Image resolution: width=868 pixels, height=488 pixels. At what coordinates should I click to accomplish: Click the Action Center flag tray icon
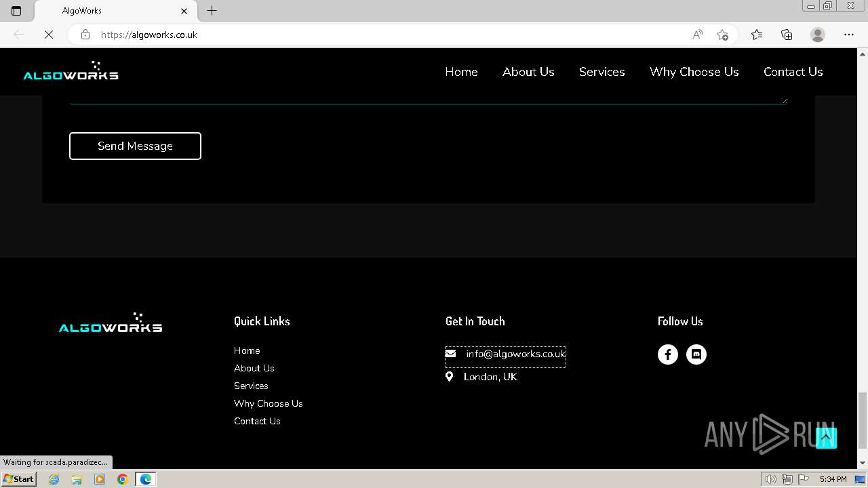pos(804,479)
